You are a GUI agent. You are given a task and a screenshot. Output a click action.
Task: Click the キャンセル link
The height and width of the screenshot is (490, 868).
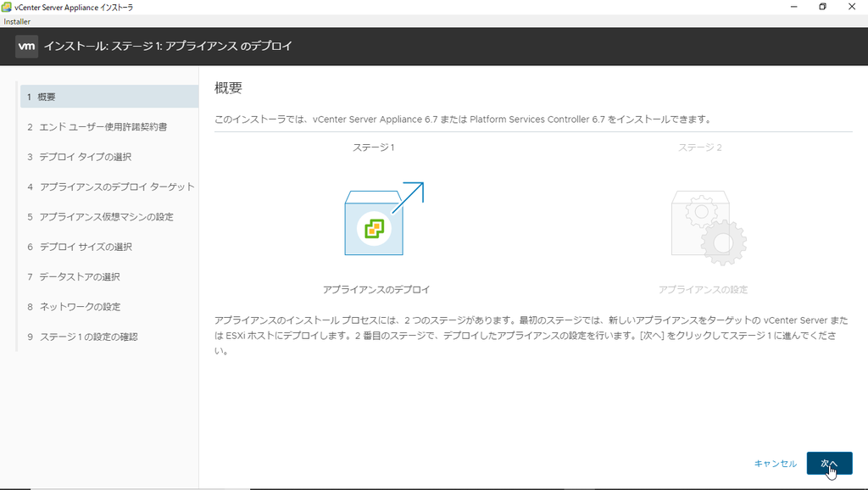775,464
